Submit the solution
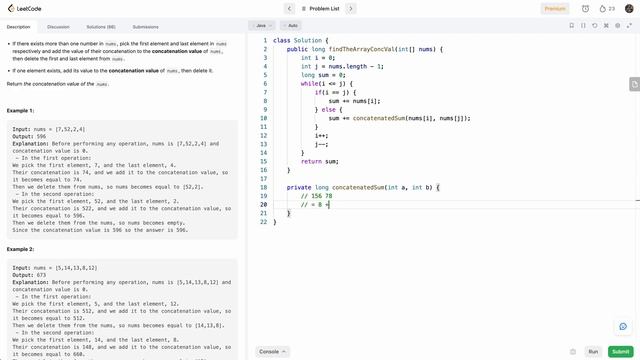The image size is (640, 360). (620, 351)
